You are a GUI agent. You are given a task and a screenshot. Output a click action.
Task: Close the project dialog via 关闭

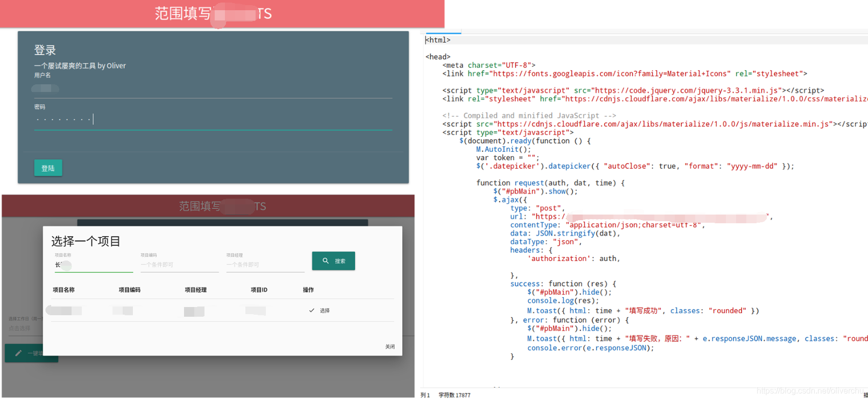pos(390,347)
